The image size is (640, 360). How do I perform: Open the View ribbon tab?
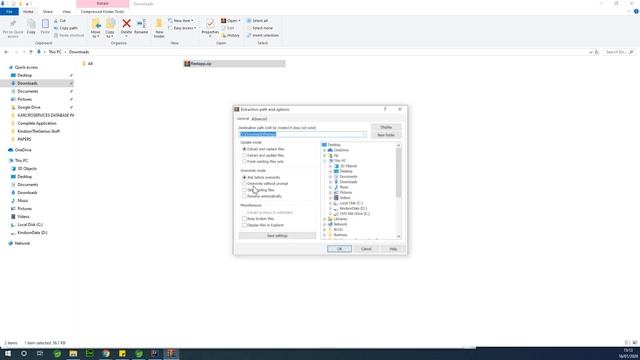click(67, 12)
